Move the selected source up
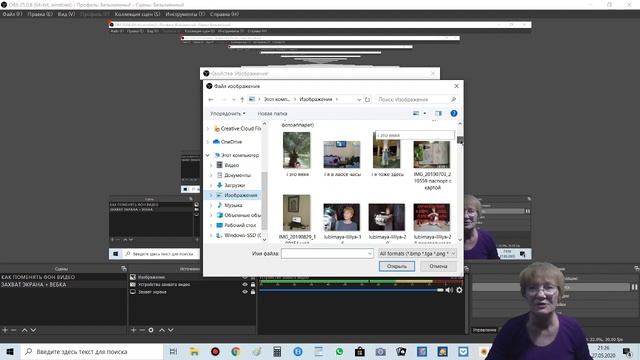Viewport: 640px width, 360px height. click(x=162, y=330)
